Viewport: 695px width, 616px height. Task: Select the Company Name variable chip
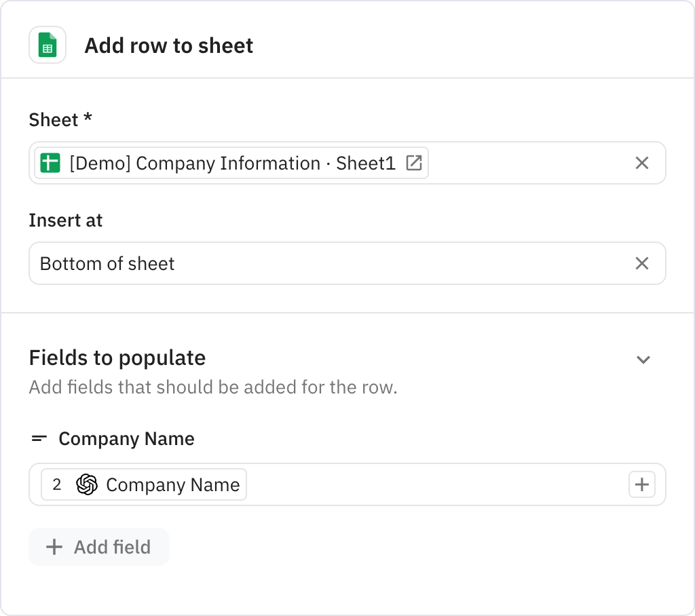144,484
